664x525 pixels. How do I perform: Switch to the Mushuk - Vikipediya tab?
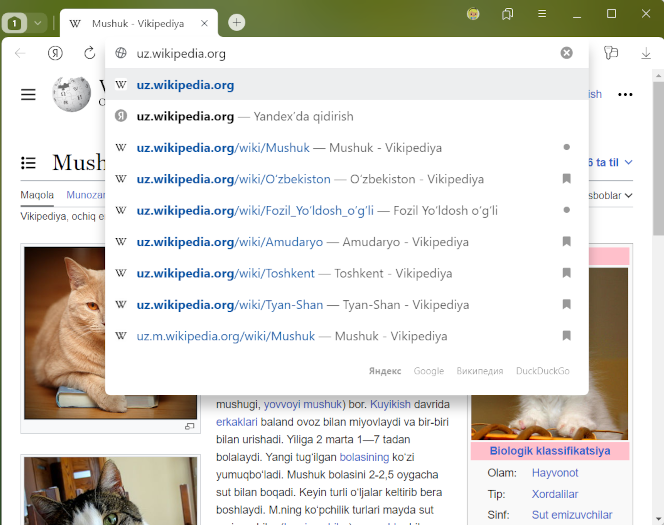coord(138,22)
